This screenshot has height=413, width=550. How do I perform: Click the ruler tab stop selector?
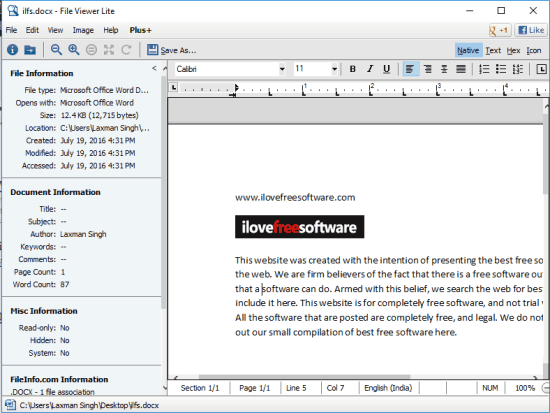point(174,87)
